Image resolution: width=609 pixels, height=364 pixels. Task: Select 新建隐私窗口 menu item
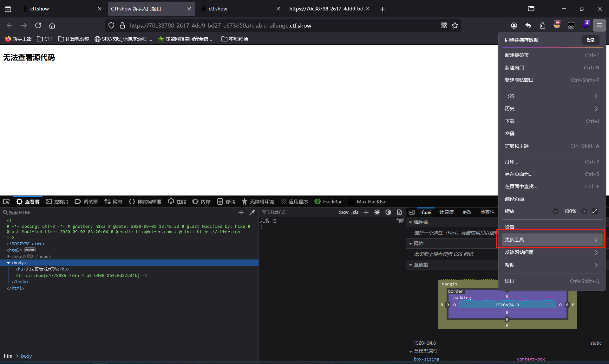(x=552, y=80)
